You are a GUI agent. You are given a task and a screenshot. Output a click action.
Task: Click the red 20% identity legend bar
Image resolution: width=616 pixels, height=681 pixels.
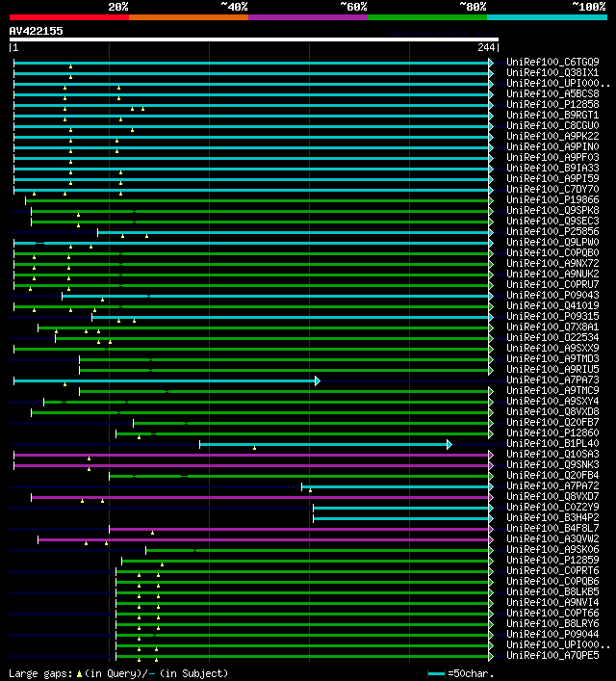(x=69, y=17)
